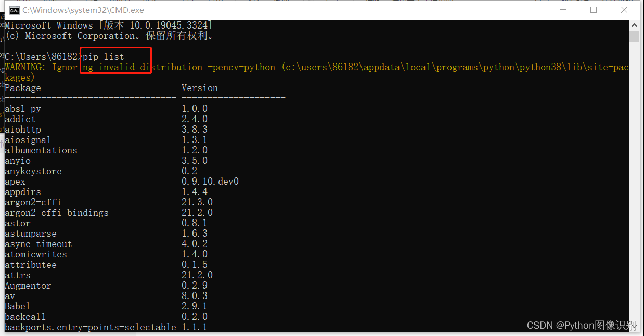The height and width of the screenshot is (336, 644).
Task: Select the 'Augmentor' package entry
Action: pos(28,285)
